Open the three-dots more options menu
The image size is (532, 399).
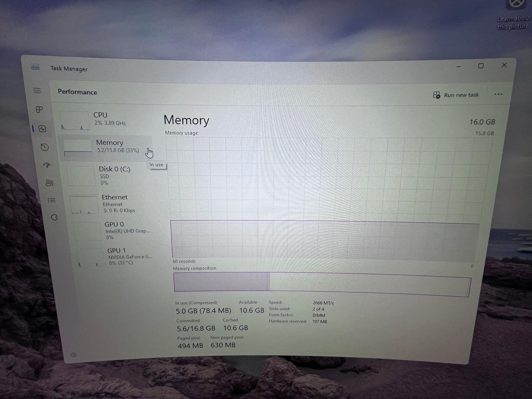(x=498, y=94)
